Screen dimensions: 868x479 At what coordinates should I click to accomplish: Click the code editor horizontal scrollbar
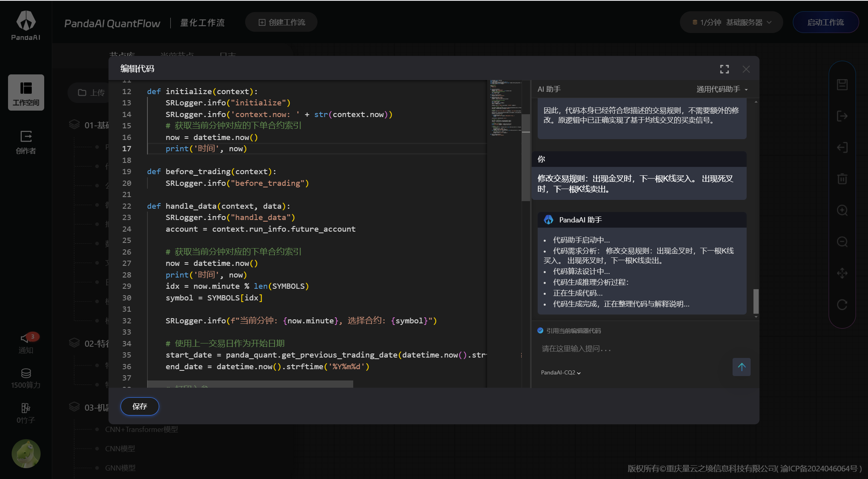point(250,384)
